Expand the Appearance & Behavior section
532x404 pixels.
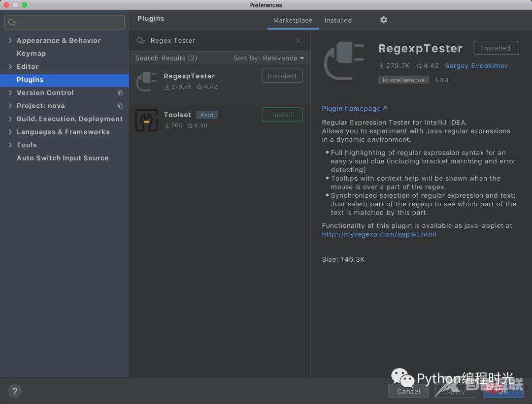coord(10,40)
